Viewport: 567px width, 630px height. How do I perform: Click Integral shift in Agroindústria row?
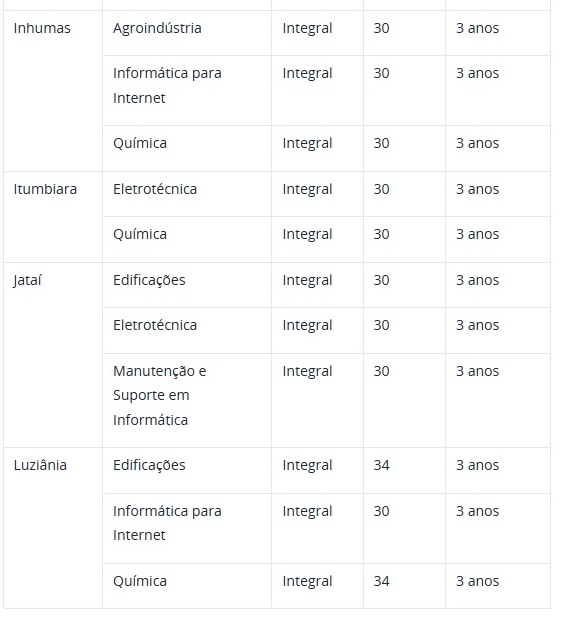pos(307,29)
